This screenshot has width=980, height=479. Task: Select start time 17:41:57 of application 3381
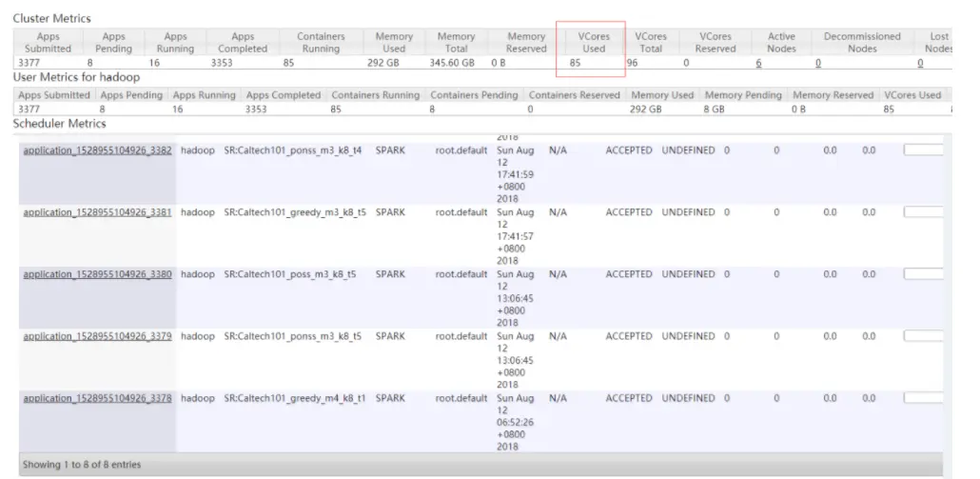515,236
